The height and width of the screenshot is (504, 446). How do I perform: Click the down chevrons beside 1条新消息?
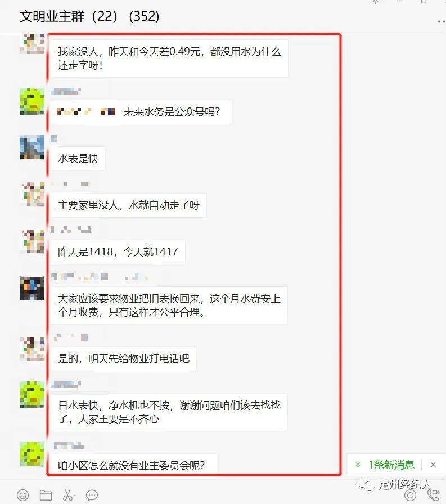358,465
